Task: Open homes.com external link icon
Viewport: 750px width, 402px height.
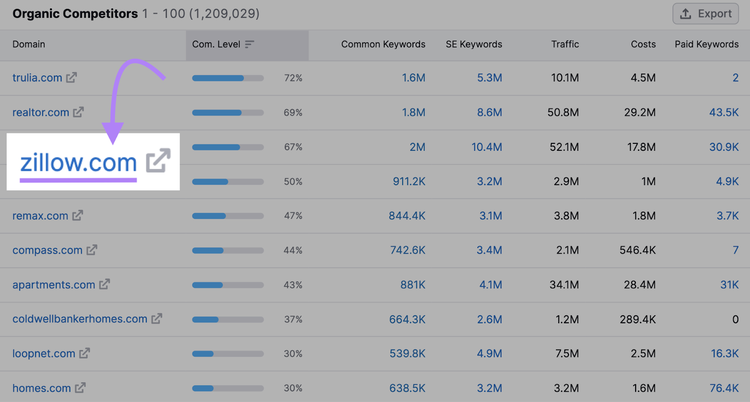Action: tap(80, 388)
